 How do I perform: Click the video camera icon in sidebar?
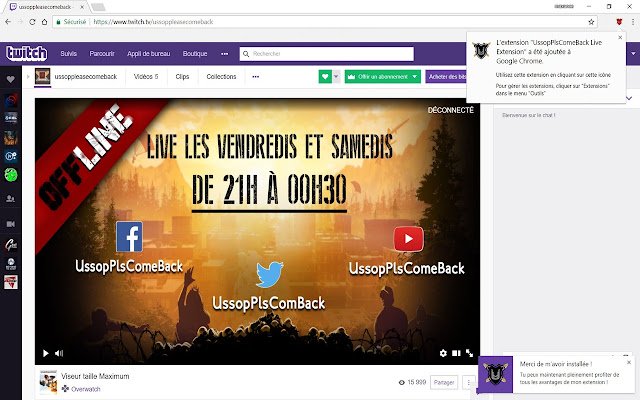pos(11,224)
